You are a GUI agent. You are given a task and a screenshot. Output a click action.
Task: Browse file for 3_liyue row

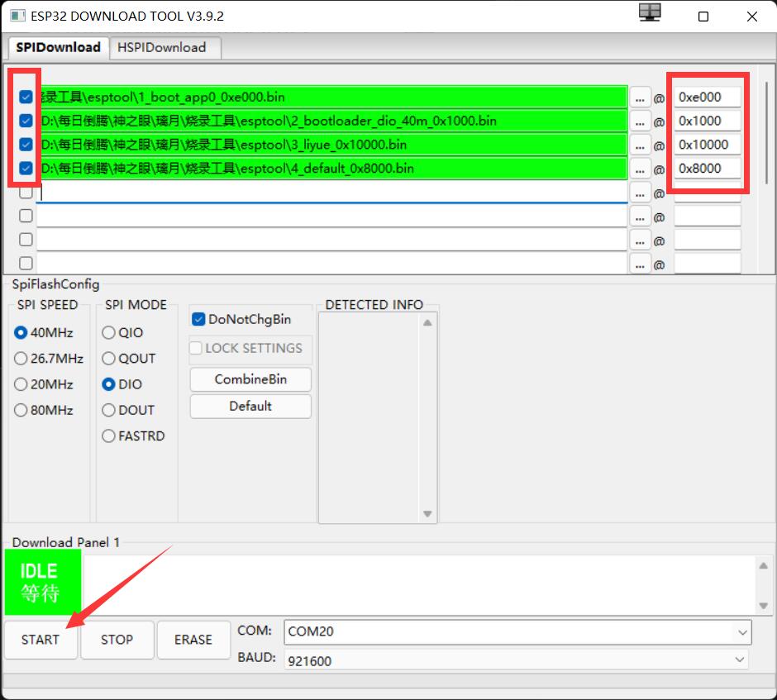click(x=641, y=145)
